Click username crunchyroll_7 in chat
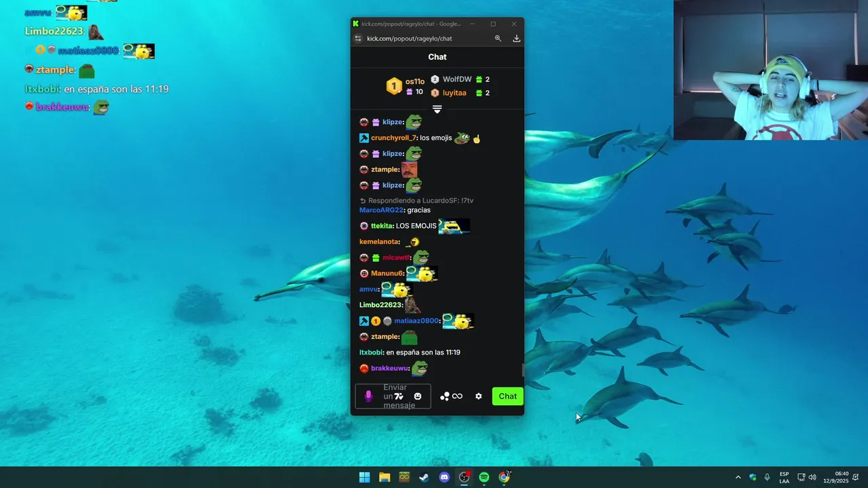This screenshot has height=488, width=868. [393, 138]
